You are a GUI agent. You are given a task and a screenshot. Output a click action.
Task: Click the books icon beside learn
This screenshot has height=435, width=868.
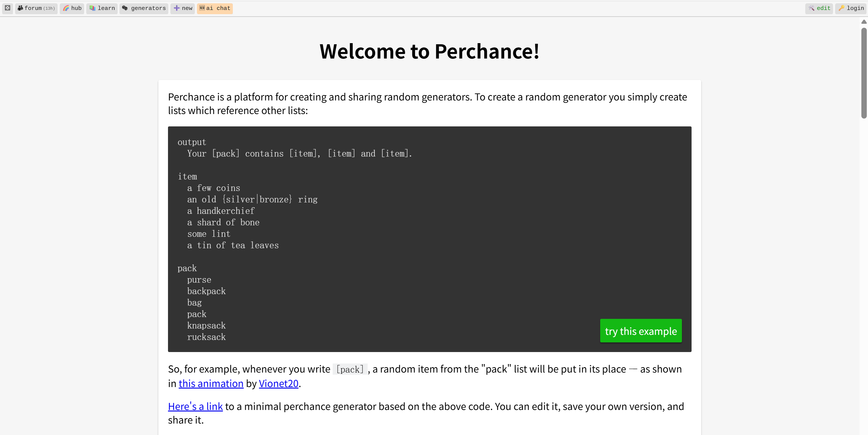(x=92, y=8)
